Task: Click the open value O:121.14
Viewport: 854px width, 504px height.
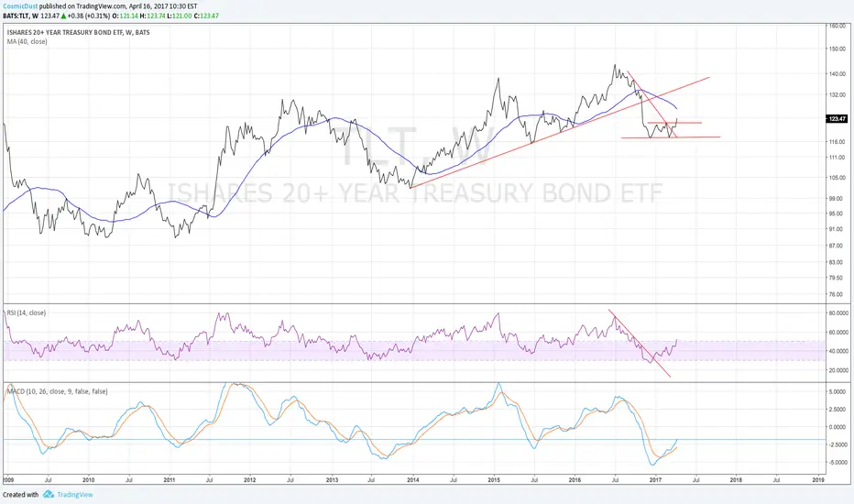Action: pyautogui.click(x=125, y=16)
